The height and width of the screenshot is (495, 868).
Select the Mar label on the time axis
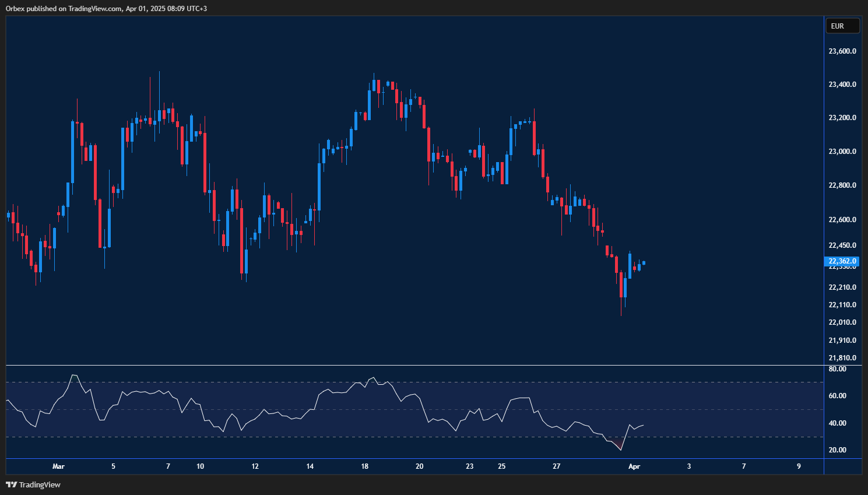pos(58,466)
